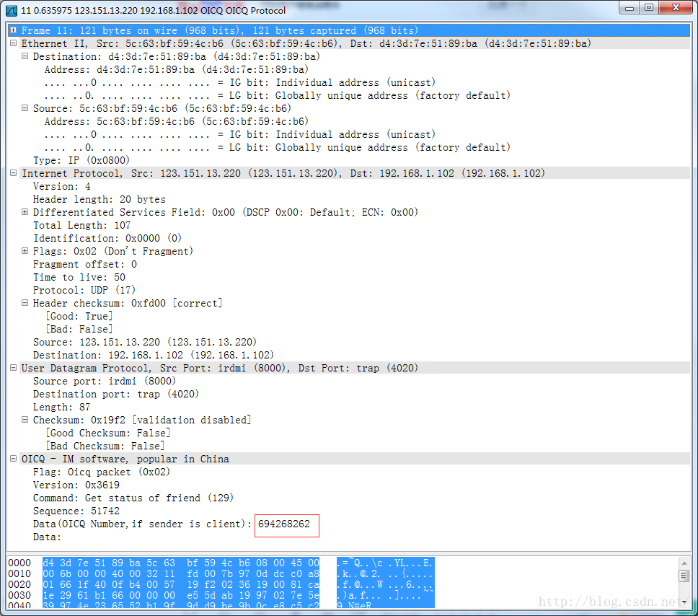Click hex pane scrollbar up arrow
Screen dimensions: 698x616
(684, 563)
